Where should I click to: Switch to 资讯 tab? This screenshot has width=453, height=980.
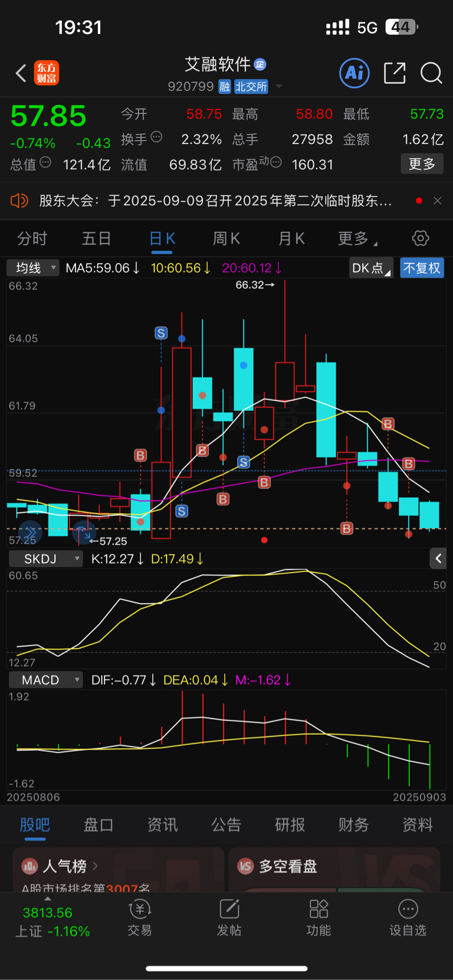click(x=162, y=824)
